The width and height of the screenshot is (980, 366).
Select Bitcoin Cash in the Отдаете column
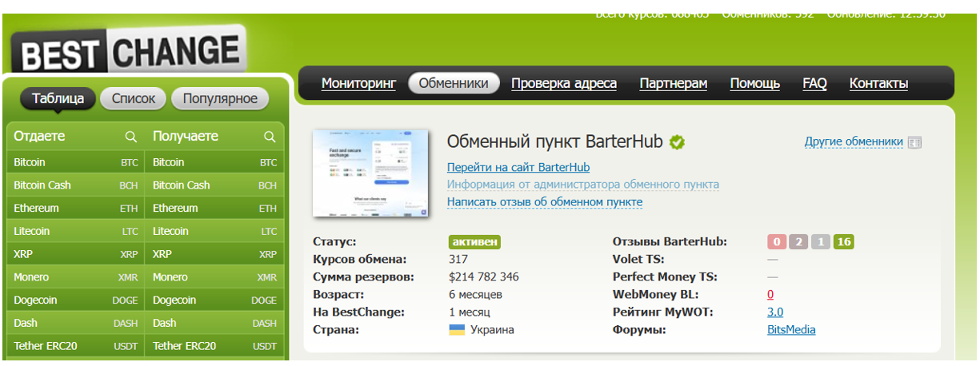[75, 185]
